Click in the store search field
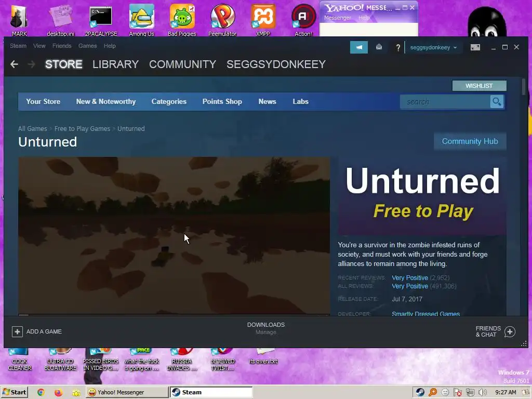Image resolution: width=532 pixels, height=399 pixels. tap(445, 102)
